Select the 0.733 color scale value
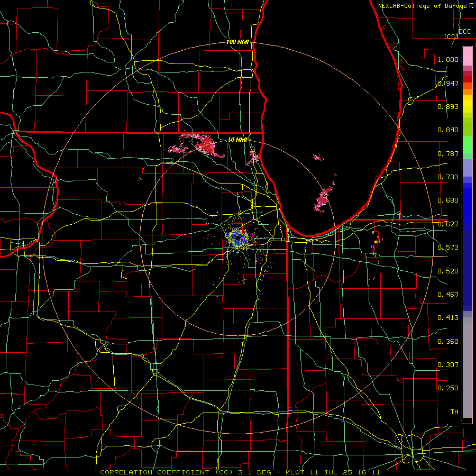This screenshot has height=476, width=476. point(448,177)
